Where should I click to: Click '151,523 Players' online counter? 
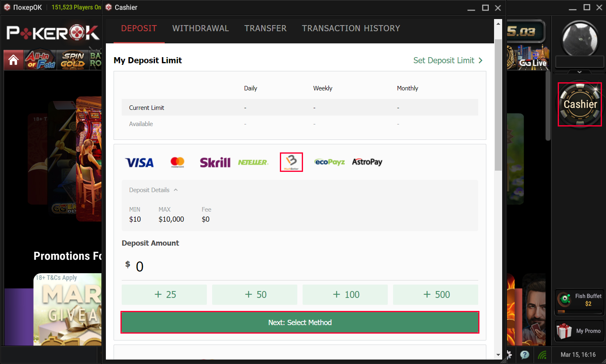[76, 7]
